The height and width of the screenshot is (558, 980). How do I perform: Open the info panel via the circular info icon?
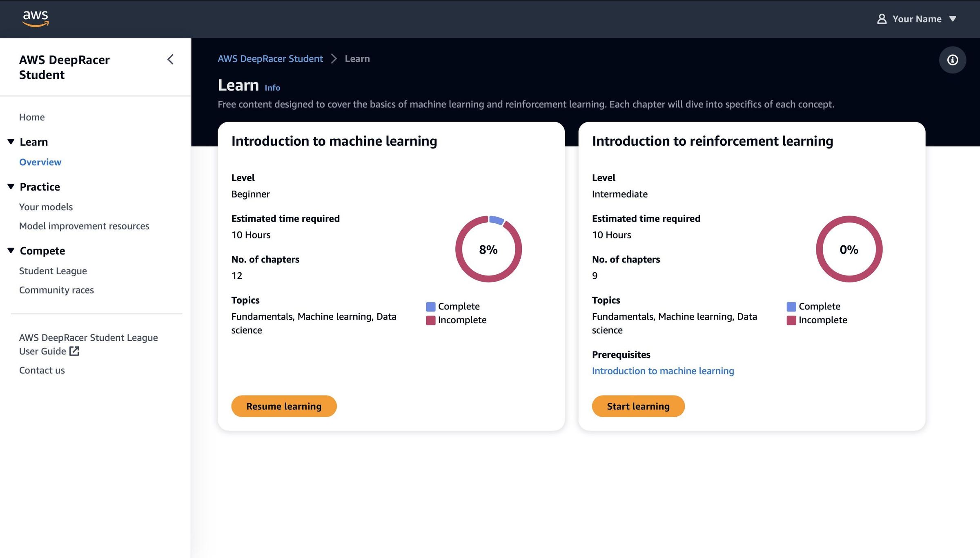click(953, 60)
